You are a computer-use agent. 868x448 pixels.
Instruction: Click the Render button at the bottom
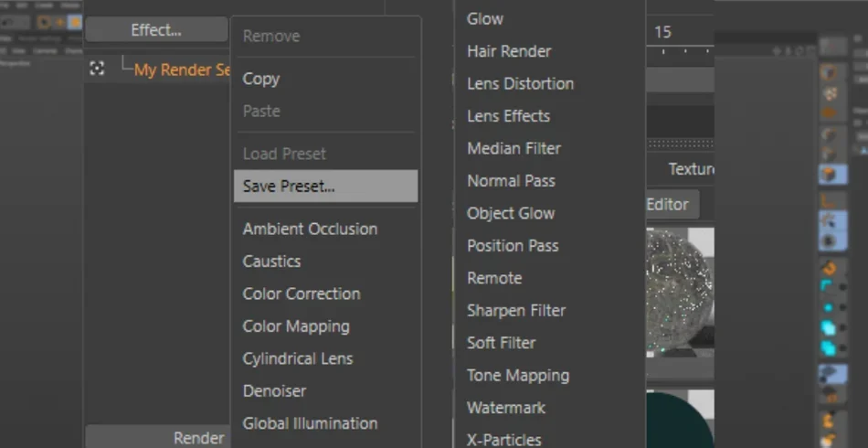(158, 437)
